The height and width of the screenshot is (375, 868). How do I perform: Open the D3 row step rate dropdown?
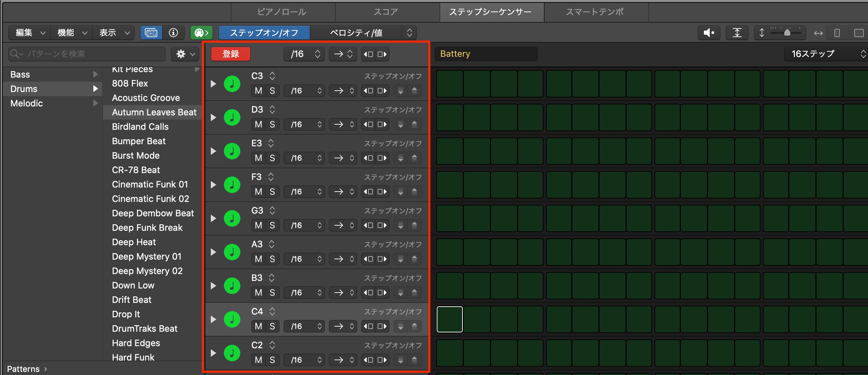click(304, 124)
